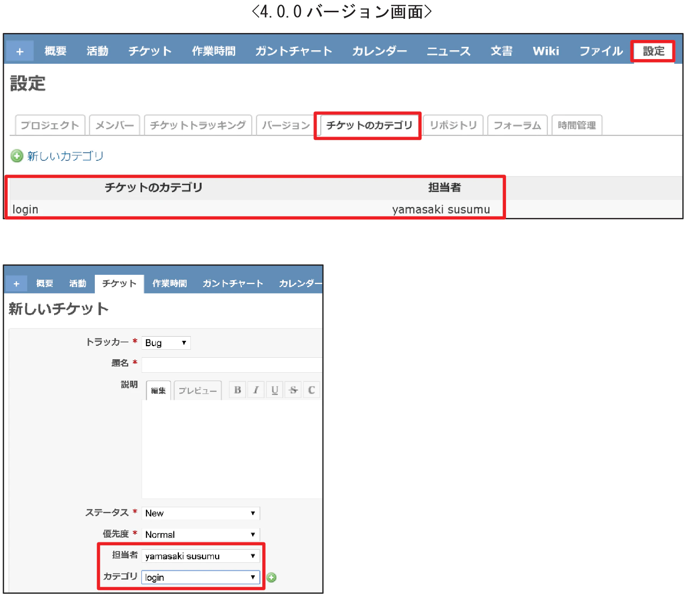Switch to the バージョン settings tab
Viewport: 693px width, 616px height.
tap(286, 125)
